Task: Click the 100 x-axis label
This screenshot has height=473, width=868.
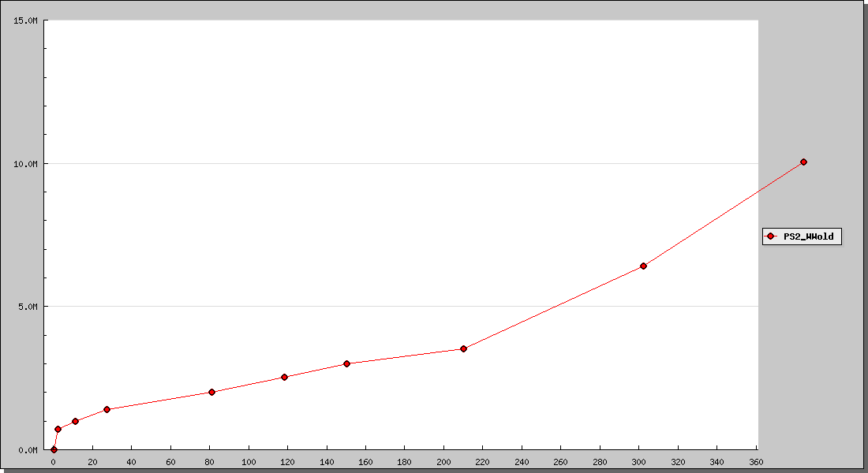Action: click(249, 463)
